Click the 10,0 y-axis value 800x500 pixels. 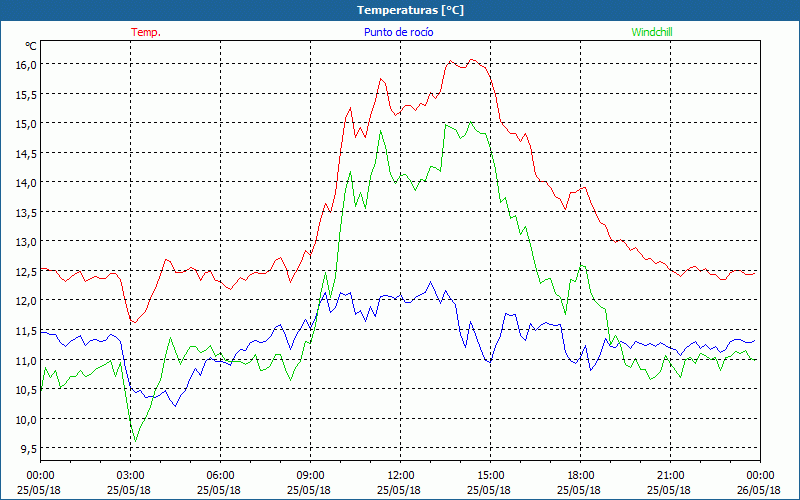26,419
